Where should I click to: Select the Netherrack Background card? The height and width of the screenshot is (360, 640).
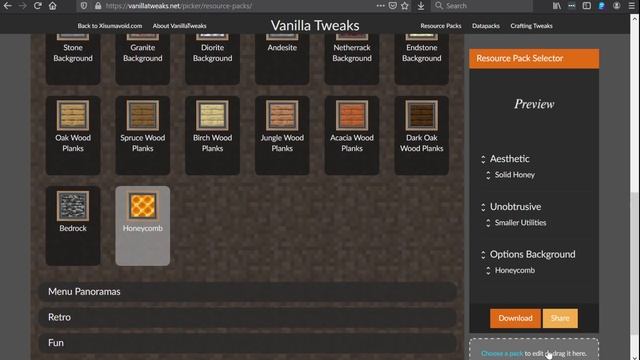352,59
